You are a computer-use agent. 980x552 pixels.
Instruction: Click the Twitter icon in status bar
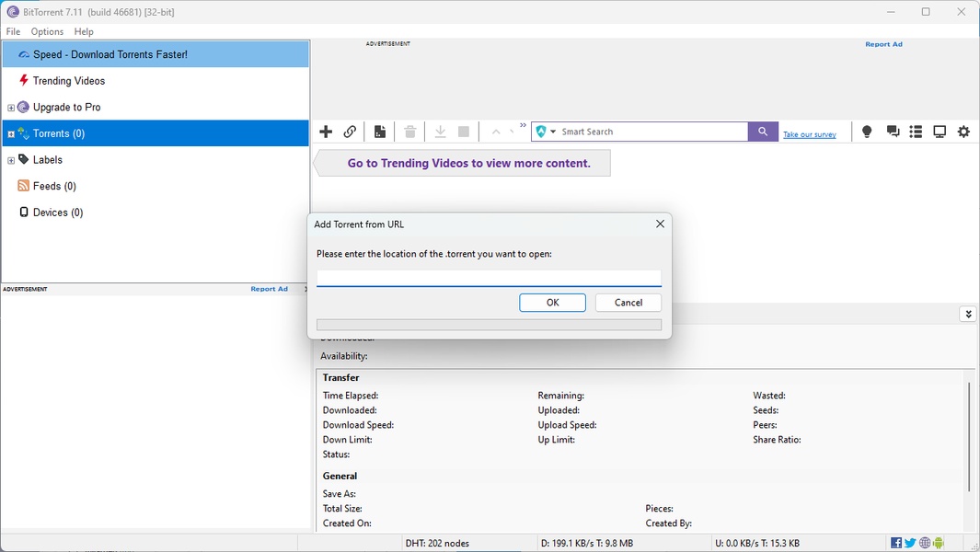point(909,542)
